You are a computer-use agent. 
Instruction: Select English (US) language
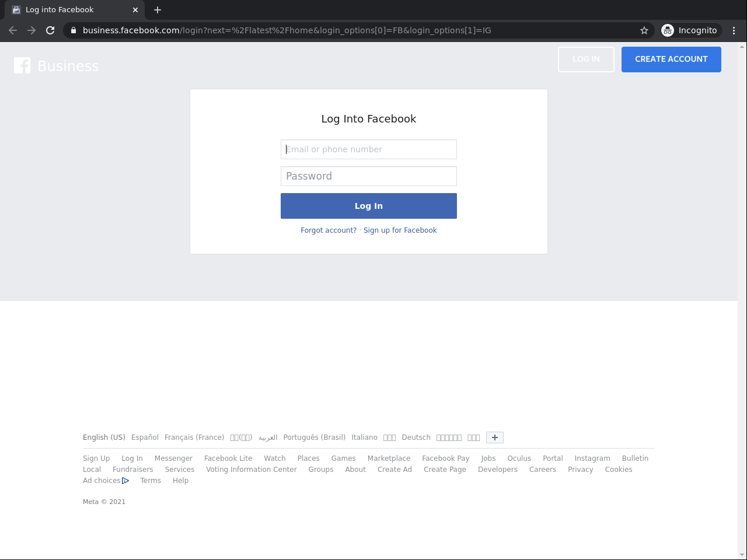click(104, 437)
